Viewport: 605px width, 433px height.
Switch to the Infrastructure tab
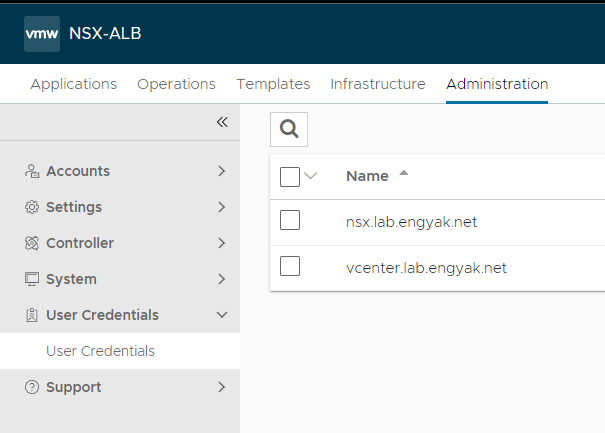pos(378,84)
